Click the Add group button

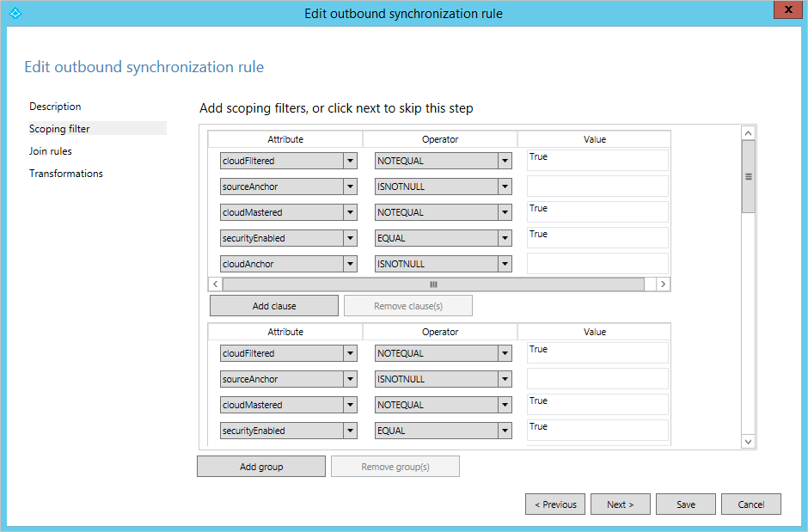(x=261, y=467)
